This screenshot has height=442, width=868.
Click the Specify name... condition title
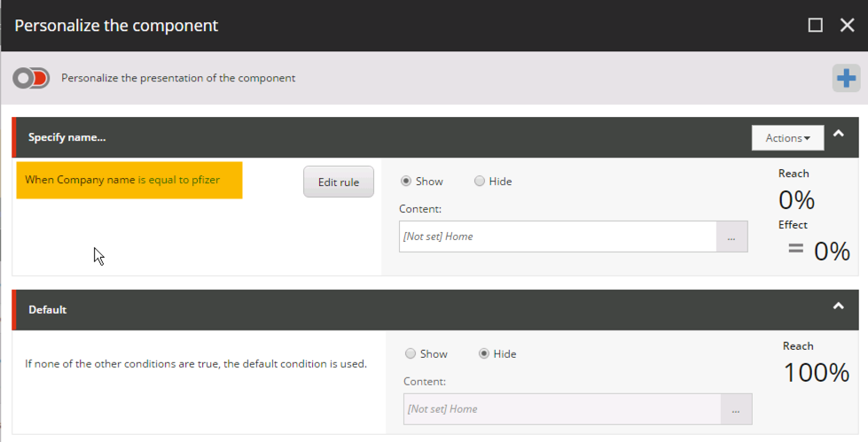[67, 138]
